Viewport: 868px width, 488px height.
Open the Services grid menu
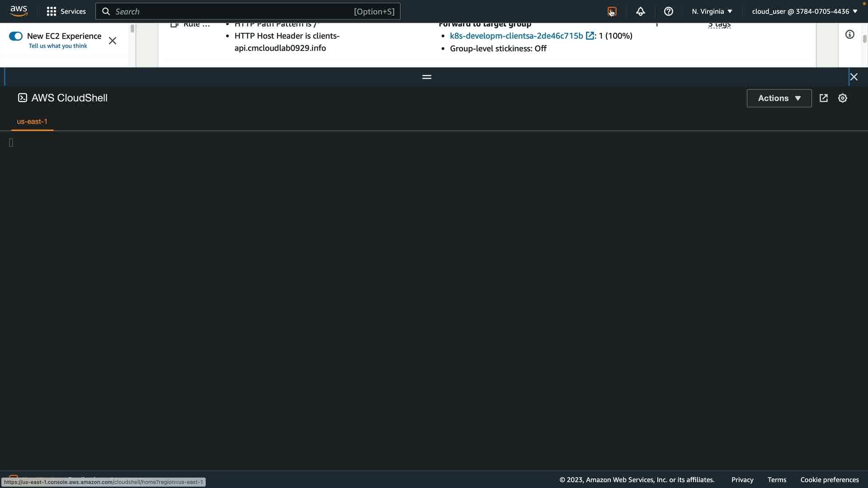(66, 11)
